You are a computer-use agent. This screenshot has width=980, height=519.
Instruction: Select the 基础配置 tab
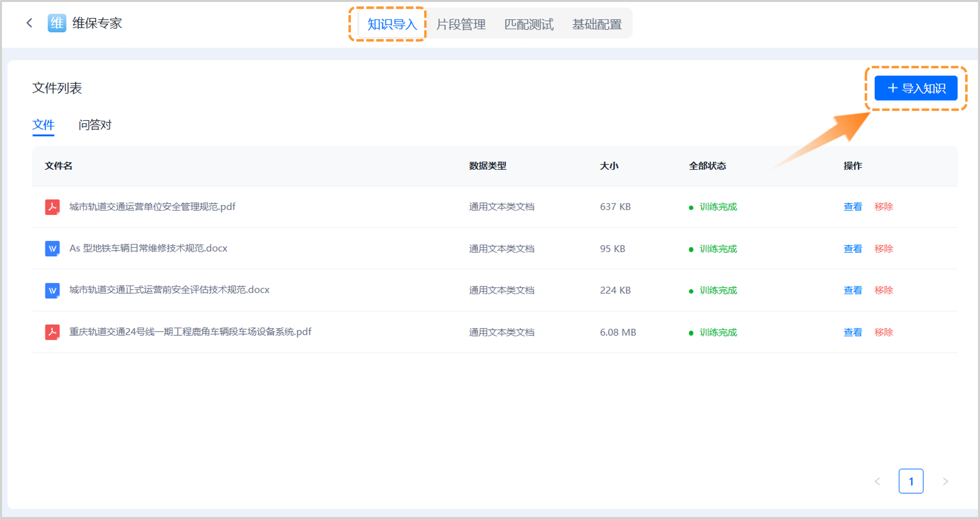coord(597,24)
